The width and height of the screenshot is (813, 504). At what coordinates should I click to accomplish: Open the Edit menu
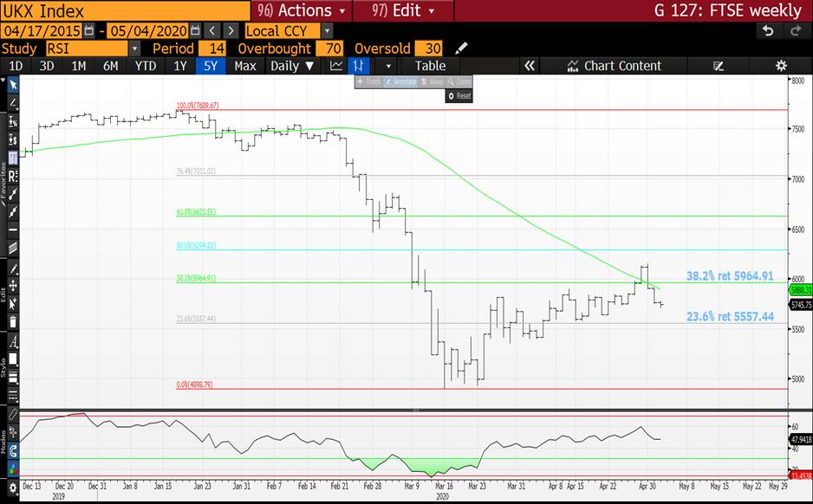403,10
